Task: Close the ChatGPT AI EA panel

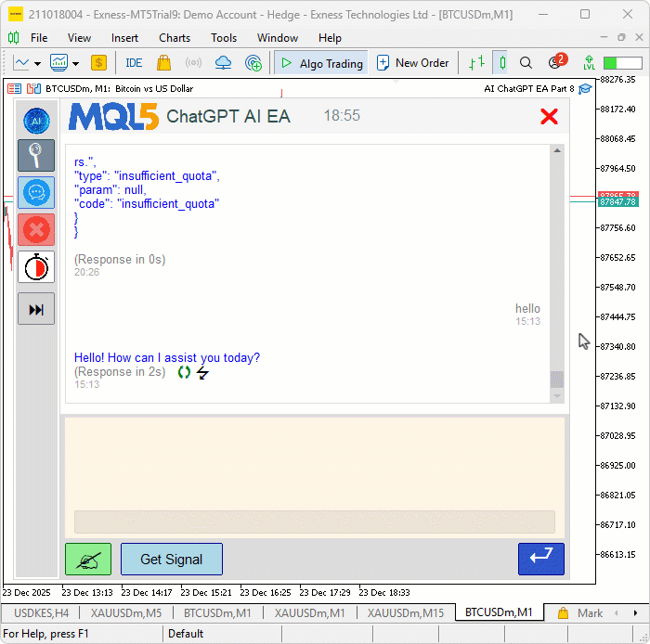Action: [549, 116]
